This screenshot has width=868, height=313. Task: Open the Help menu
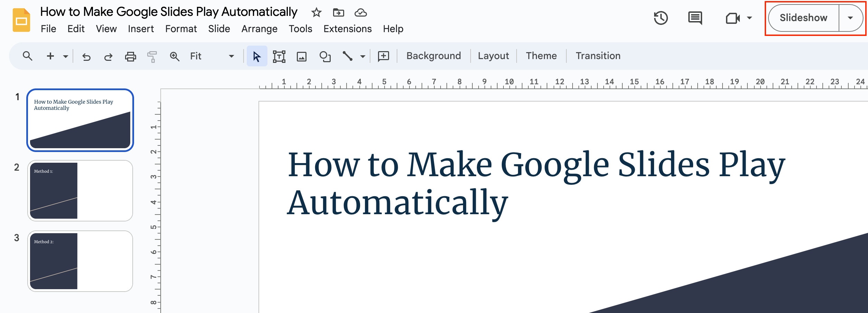coord(393,29)
